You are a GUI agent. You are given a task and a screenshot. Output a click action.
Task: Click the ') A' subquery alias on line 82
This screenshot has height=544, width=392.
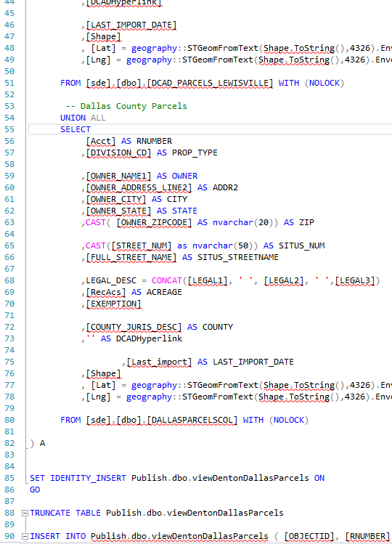point(38,443)
